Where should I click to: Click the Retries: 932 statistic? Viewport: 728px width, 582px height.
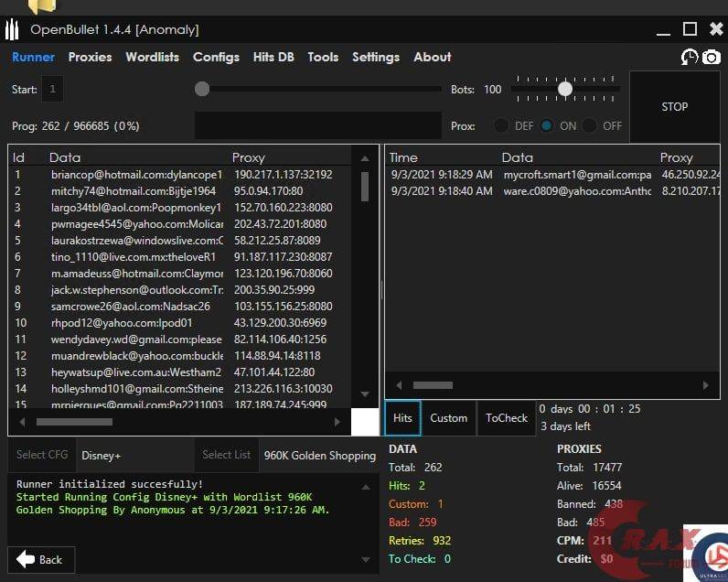click(x=420, y=541)
